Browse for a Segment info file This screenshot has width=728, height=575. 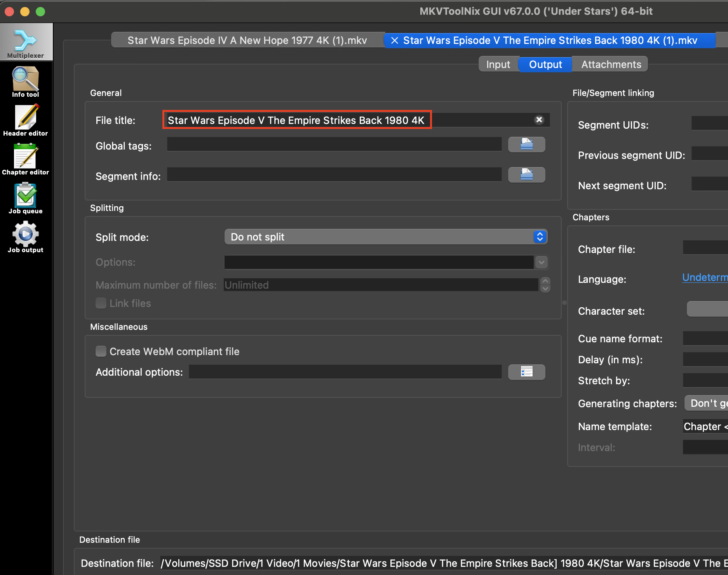tap(526, 174)
